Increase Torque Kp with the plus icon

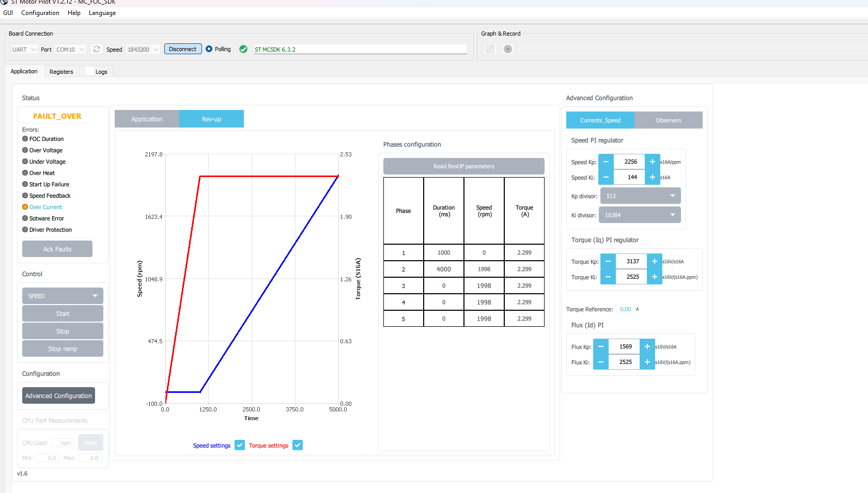click(655, 261)
